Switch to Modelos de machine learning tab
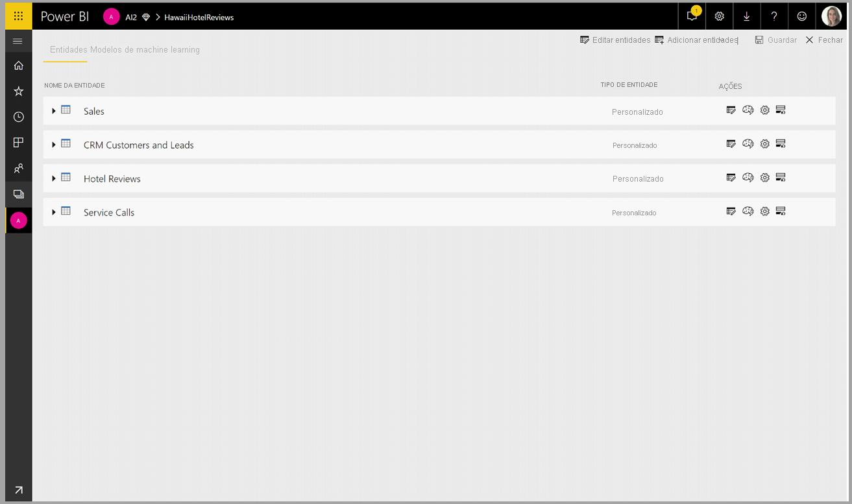852x504 pixels. pos(145,50)
